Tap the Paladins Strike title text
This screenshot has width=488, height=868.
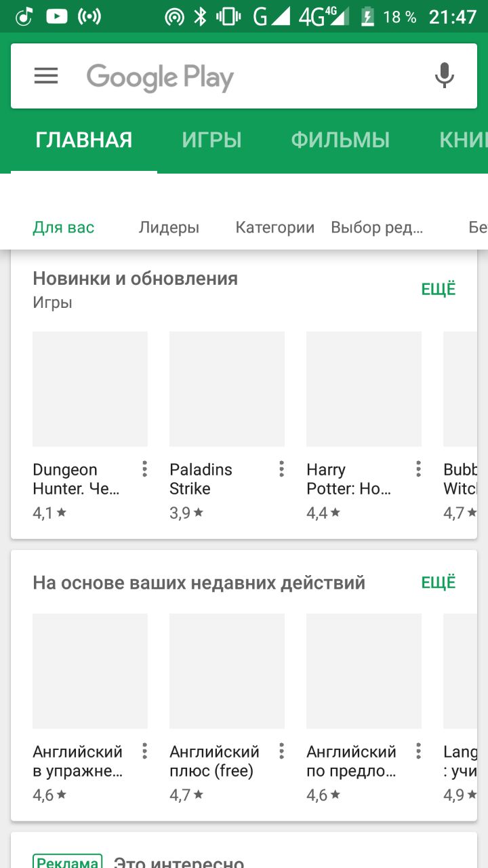click(201, 479)
